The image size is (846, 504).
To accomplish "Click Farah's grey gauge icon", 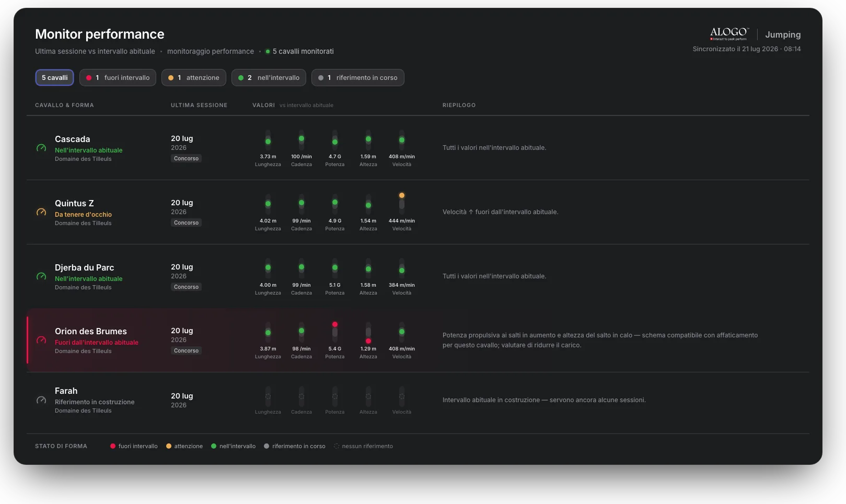I will click(x=41, y=401).
